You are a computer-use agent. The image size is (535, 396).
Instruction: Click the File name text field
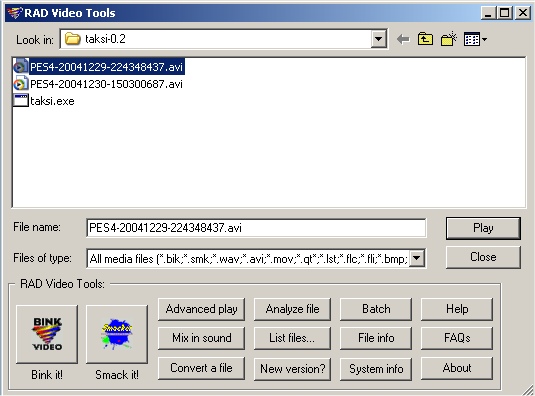tap(256, 228)
